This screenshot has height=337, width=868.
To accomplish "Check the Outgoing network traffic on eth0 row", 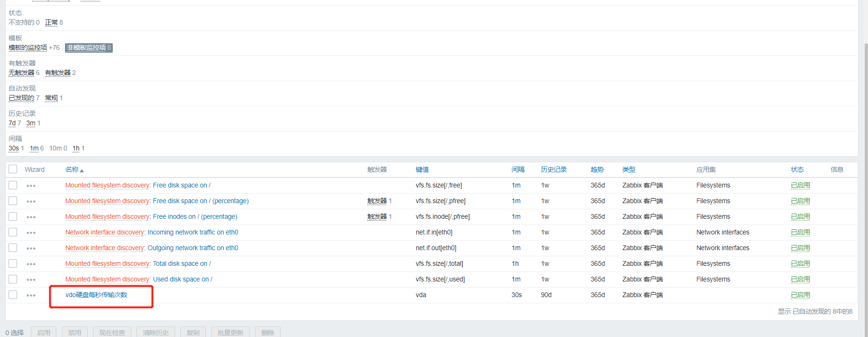I will pyautogui.click(x=13, y=248).
